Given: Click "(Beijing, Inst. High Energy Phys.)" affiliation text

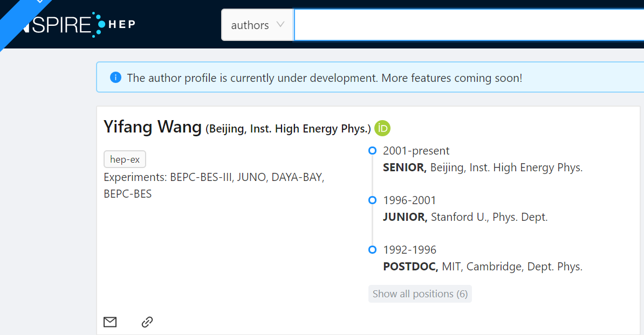Looking at the screenshot, I should 288,129.
